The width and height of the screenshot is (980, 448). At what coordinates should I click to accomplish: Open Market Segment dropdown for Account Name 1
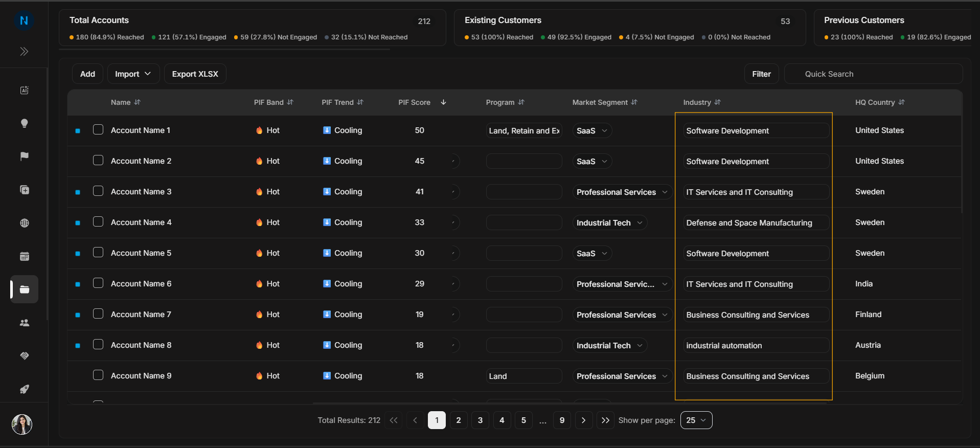[x=592, y=131]
